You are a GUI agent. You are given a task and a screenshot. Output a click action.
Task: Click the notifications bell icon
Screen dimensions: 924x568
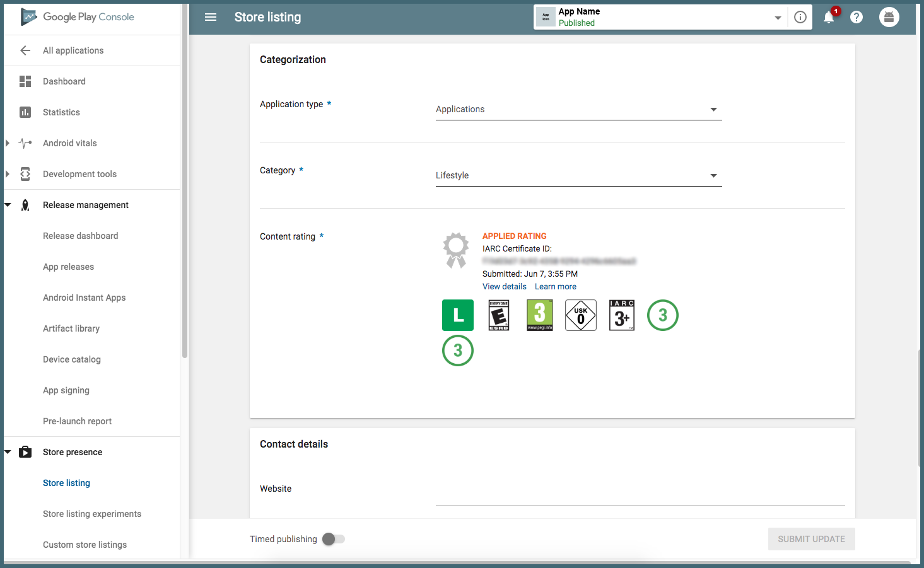[x=829, y=18]
